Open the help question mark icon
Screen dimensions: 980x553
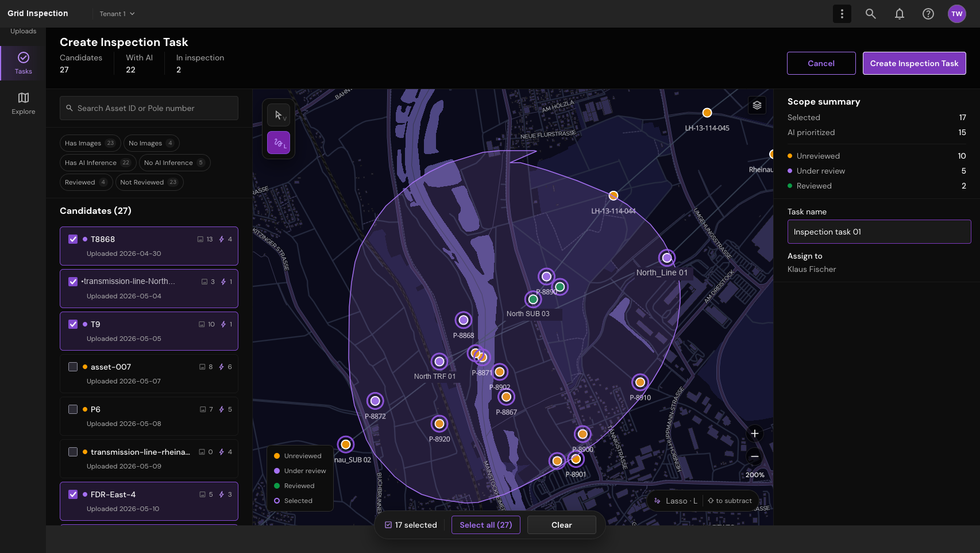928,14
